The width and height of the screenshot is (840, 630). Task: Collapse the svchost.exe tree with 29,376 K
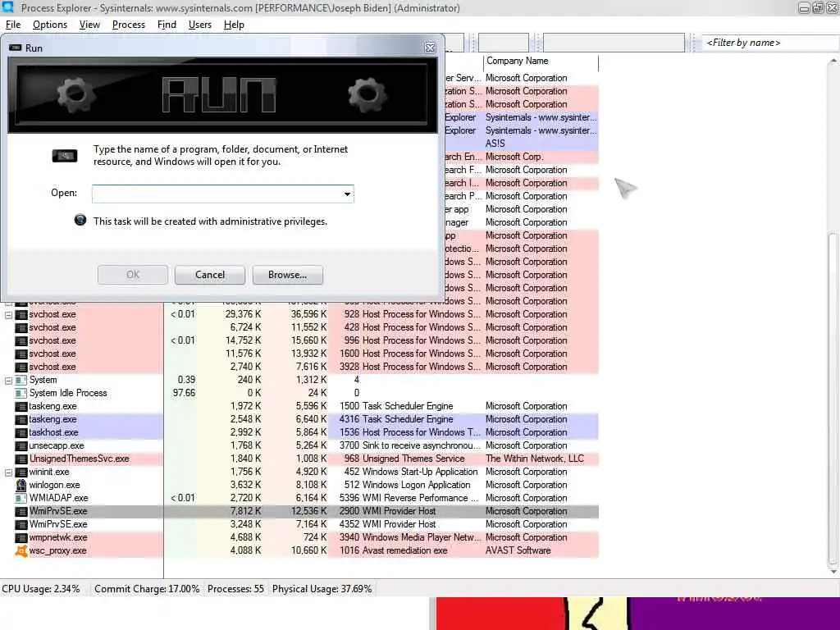8,315
